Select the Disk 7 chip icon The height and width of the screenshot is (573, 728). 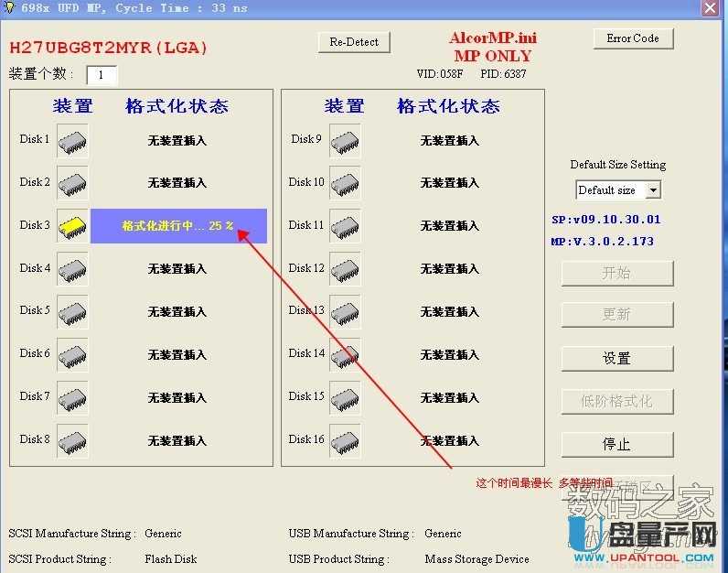(72, 397)
